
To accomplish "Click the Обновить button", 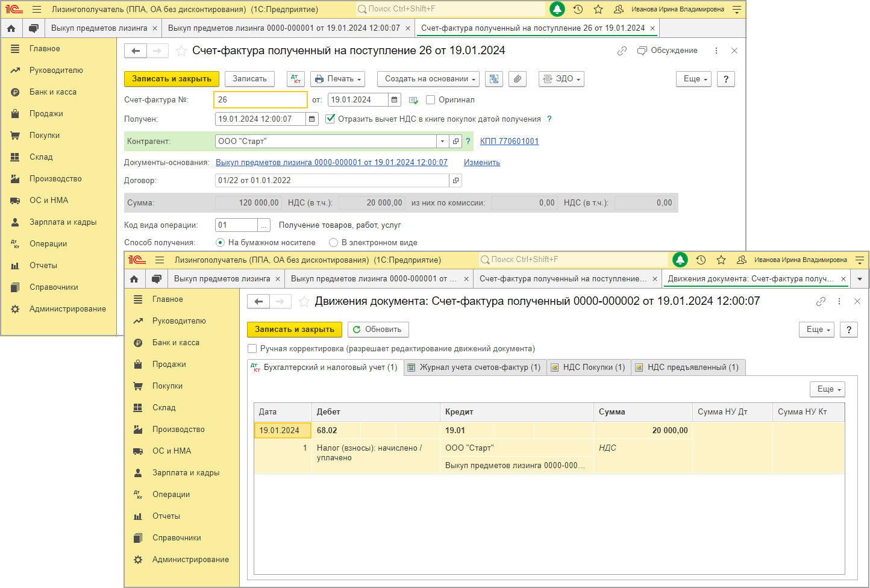I will click(x=378, y=330).
